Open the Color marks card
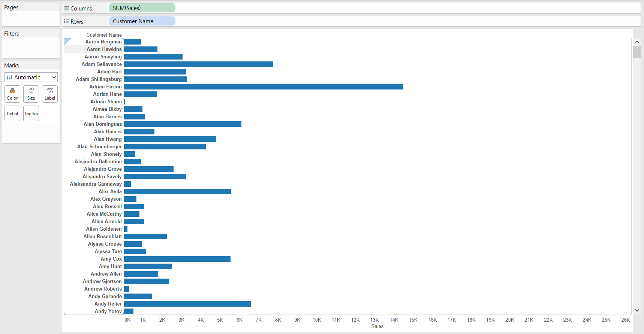644x334 pixels. coord(12,94)
